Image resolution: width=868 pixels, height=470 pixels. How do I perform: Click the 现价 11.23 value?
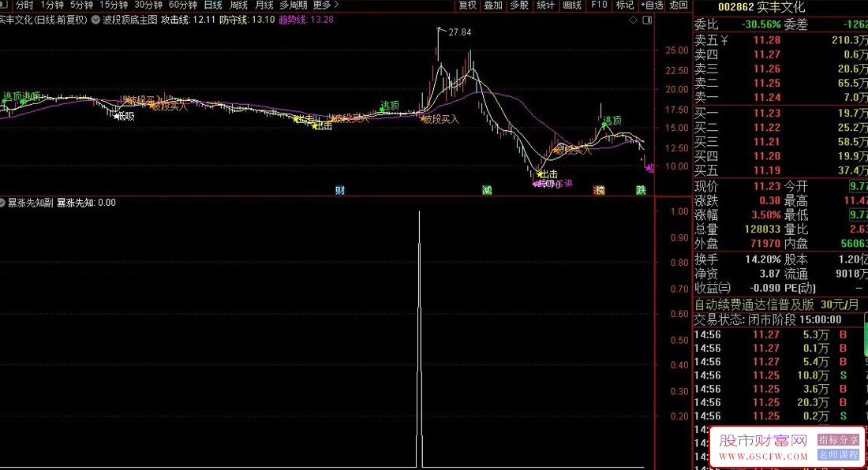coord(766,186)
